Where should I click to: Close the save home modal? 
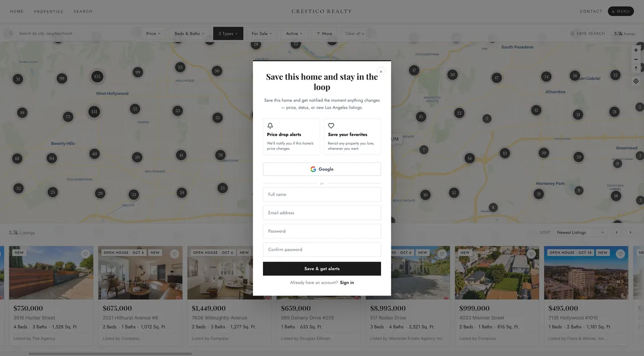point(381,71)
